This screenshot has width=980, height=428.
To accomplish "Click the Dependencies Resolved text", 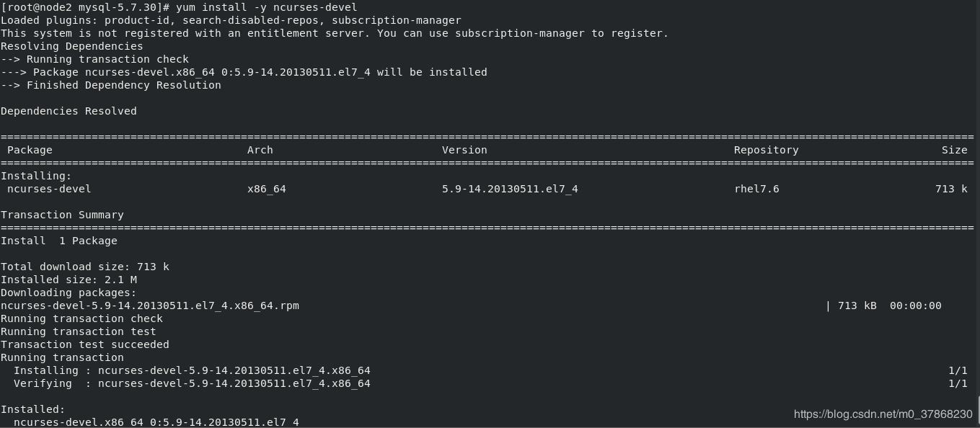I will [x=69, y=111].
